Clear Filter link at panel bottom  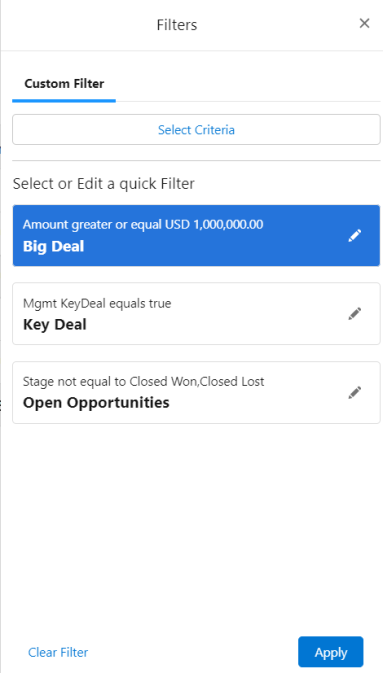[58, 652]
